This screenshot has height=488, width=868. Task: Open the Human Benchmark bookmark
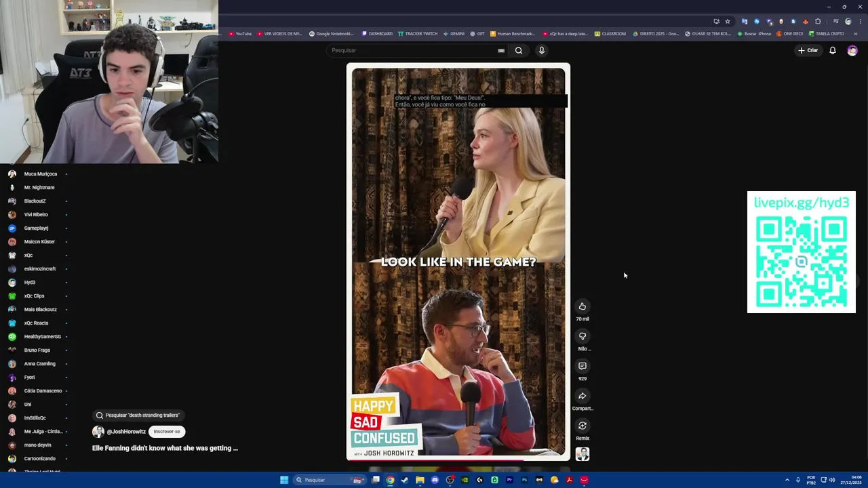[513, 34]
